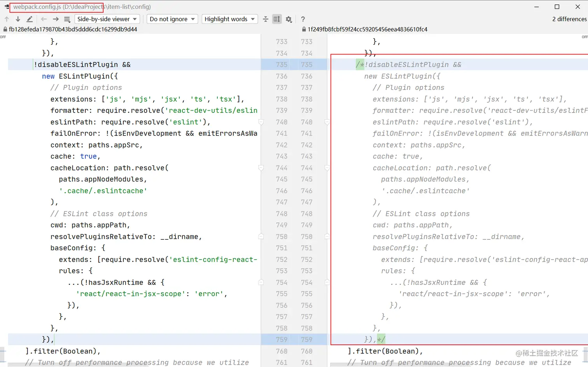Click right 'cwd: paths.appPath,' commented line

click(412, 225)
